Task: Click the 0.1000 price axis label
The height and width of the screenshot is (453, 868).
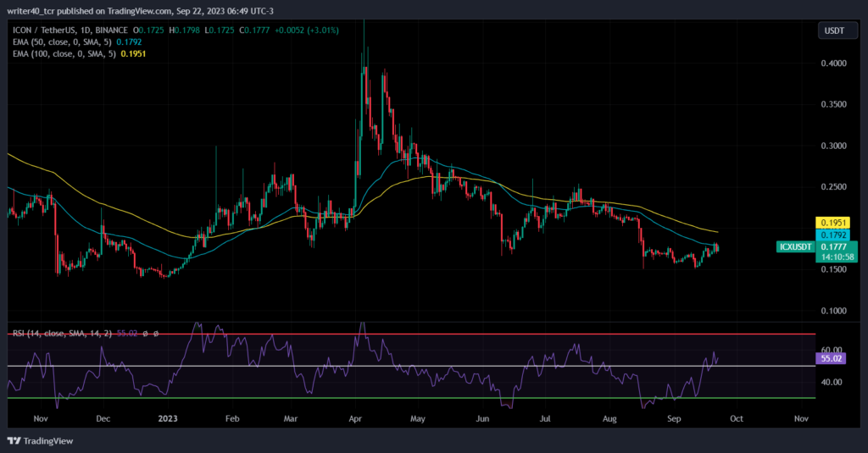Action: click(834, 311)
